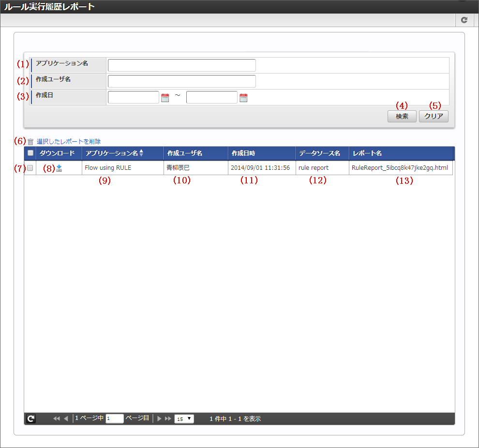This screenshot has height=448, width=479.
Task: Go to previous page of results
Action: click(66, 418)
